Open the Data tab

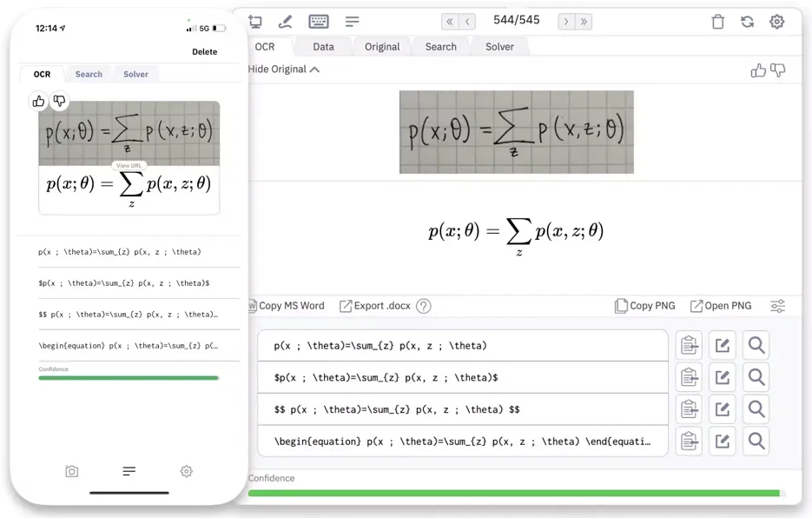tap(323, 47)
